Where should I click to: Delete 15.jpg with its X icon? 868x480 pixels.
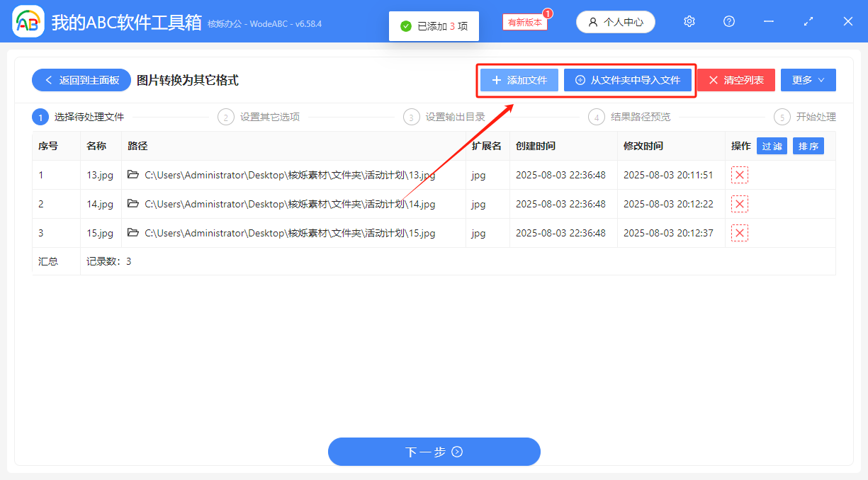(739, 232)
